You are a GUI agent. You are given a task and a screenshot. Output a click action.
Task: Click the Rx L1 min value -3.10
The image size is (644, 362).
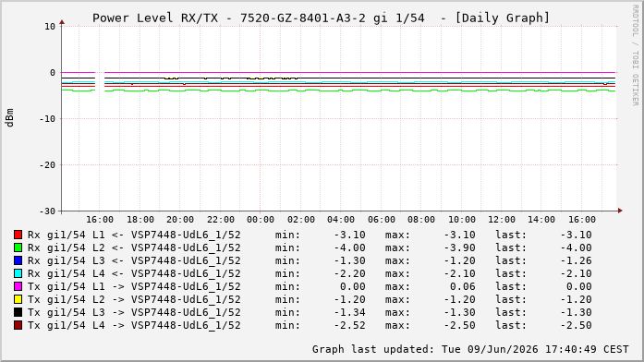[x=349, y=235]
